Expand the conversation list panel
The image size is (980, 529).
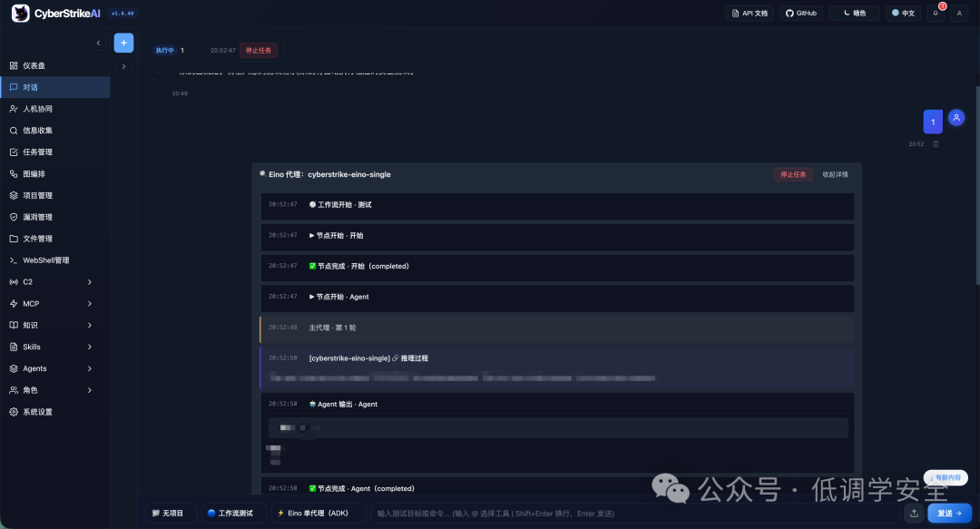coord(123,66)
